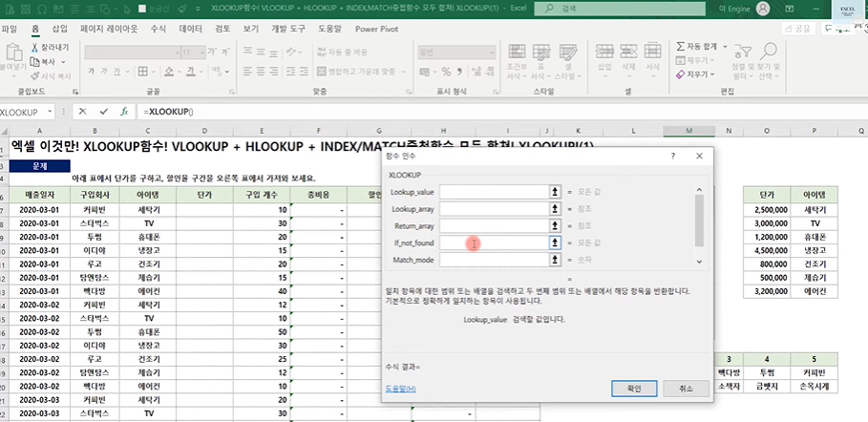This screenshot has height=422, width=868.
Task: Expand the Copy (복사) dropdown arrow
Action: click(x=63, y=62)
